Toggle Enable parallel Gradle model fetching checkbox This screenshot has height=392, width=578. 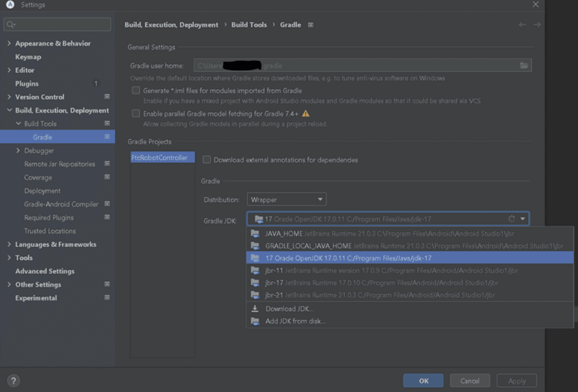coord(136,114)
